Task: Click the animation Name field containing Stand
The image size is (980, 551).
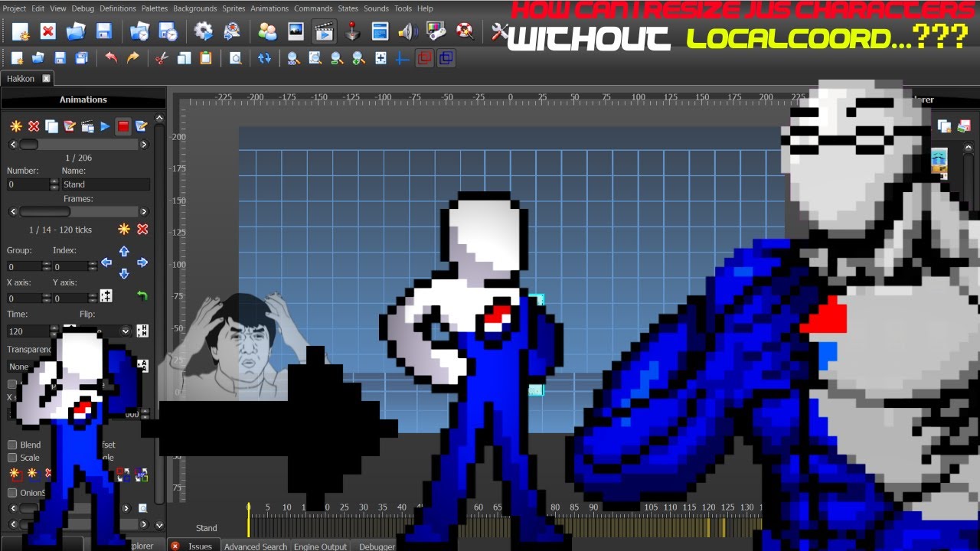Action: point(106,184)
